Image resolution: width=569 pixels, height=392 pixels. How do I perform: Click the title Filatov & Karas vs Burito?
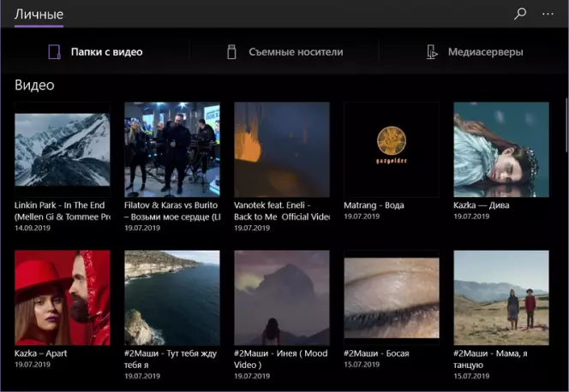[172, 211]
